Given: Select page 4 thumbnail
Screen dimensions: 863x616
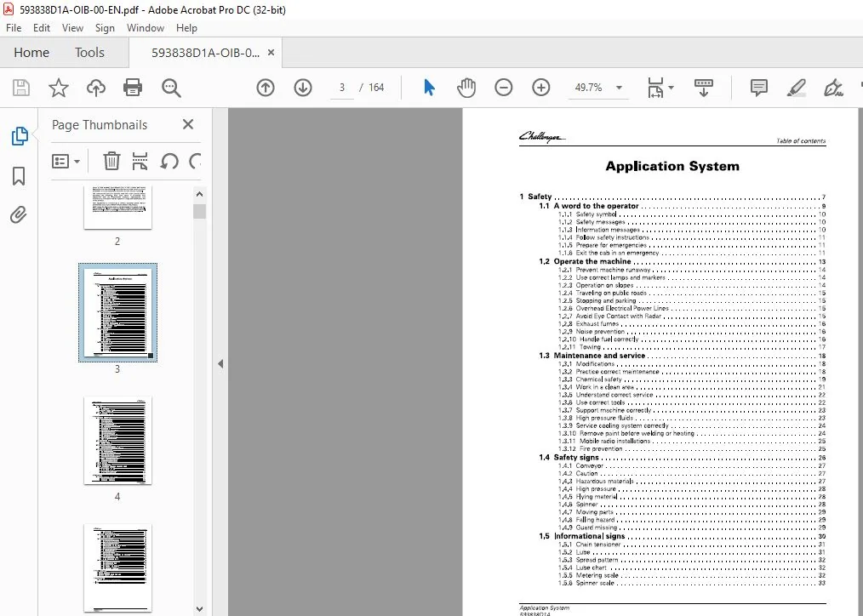Looking at the screenshot, I should click(x=117, y=441).
